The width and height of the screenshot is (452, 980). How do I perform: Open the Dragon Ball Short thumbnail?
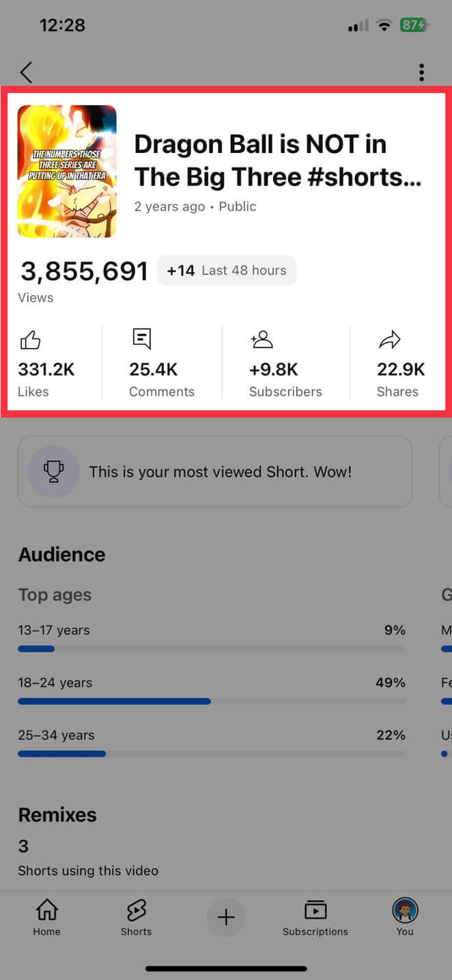[67, 171]
